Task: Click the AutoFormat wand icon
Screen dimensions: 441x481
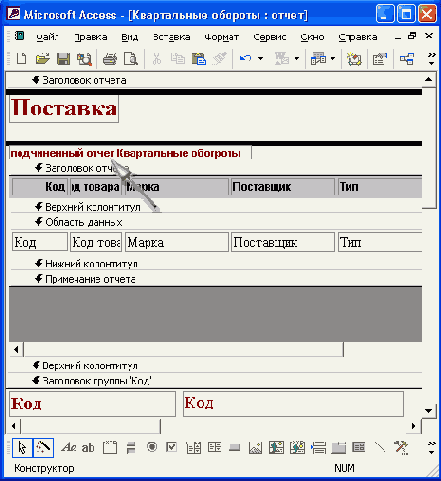Action: click(354, 59)
